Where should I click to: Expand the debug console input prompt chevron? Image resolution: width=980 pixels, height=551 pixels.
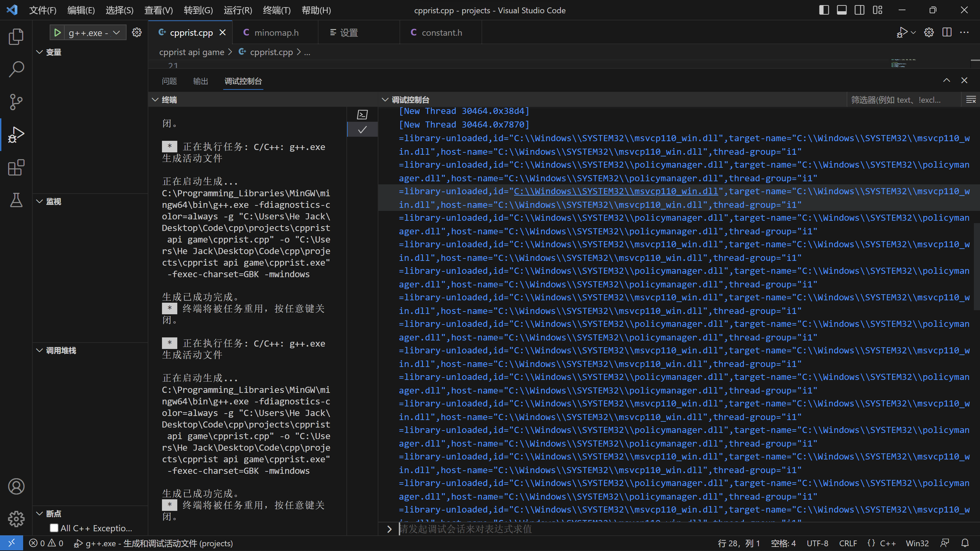[x=389, y=529]
